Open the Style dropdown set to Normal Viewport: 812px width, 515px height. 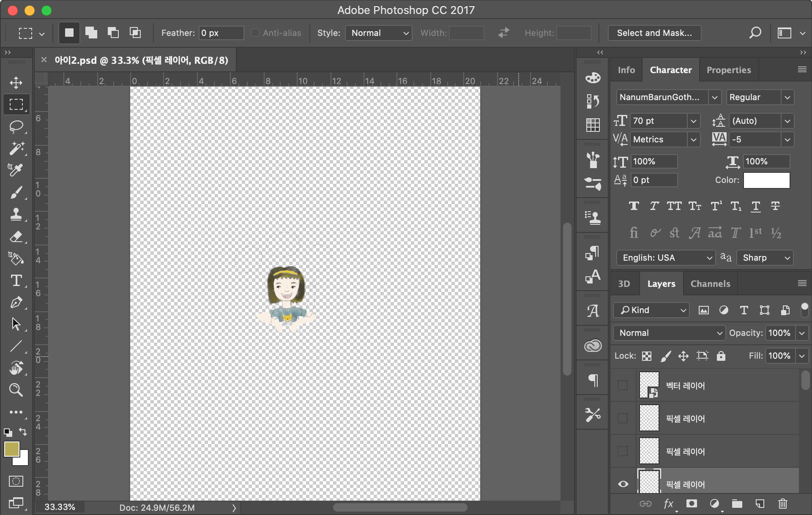tap(379, 33)
